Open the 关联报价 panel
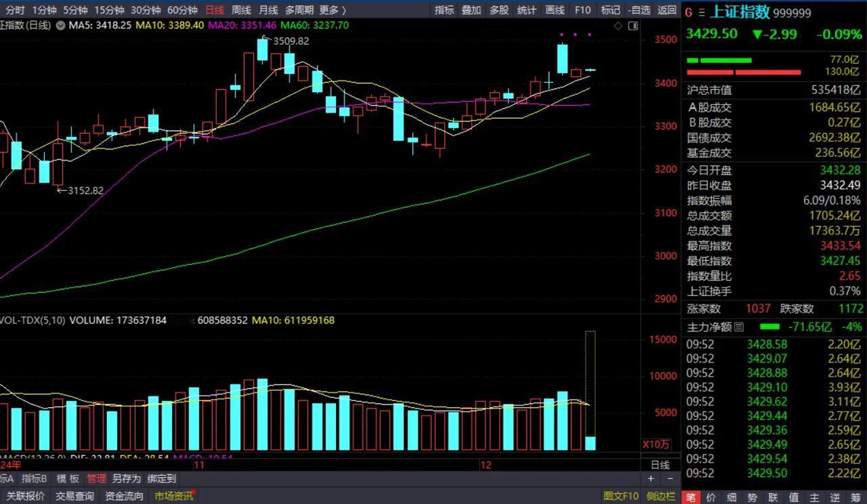Viewport: 867px width, 504px height. coord(26,496)
